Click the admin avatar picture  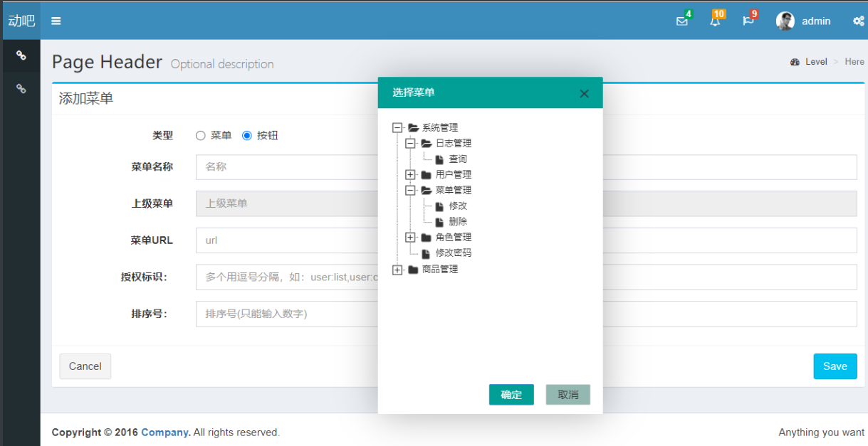coord(785,21)
